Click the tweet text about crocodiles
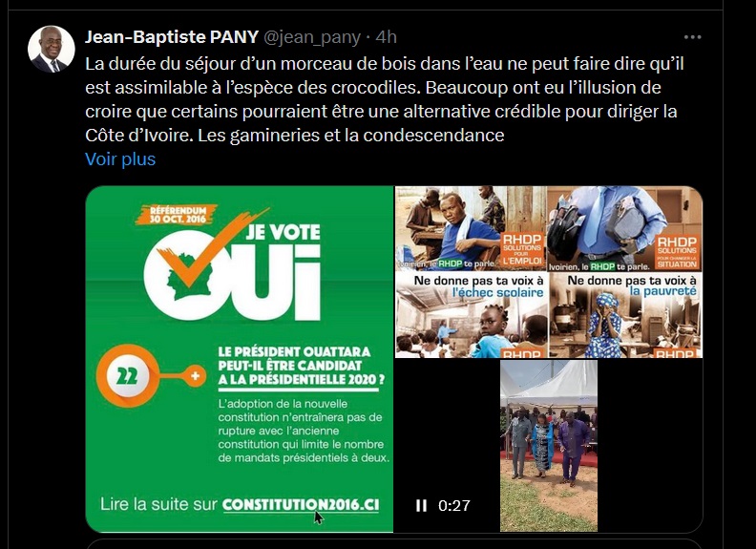Viewport: 756px width, 549px height. (385, 99)
